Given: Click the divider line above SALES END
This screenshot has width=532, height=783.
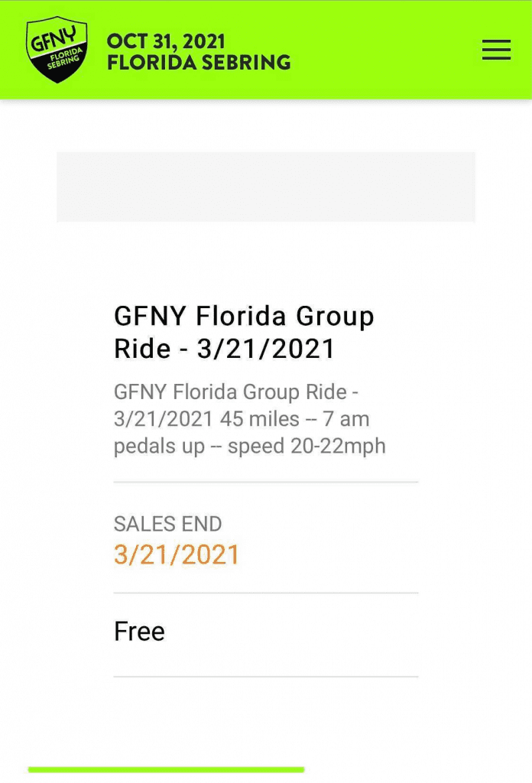Looking at the screenshot, I should click(x=266, y=482).
